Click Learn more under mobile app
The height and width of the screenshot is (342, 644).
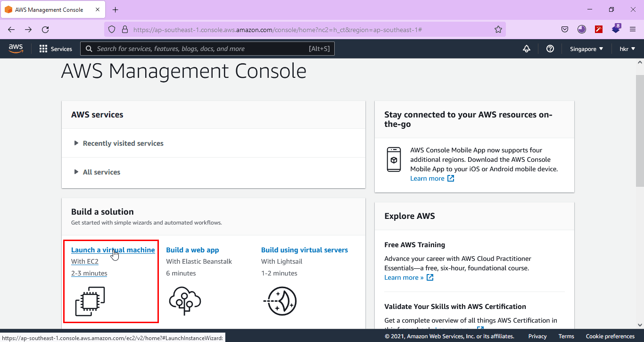[427, 178]
